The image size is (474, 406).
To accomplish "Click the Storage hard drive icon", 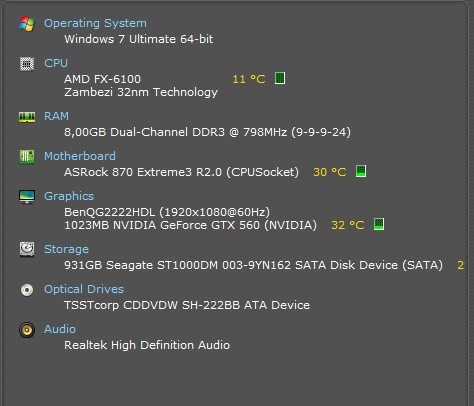I will pyautogui.click(x=27, y=249).
